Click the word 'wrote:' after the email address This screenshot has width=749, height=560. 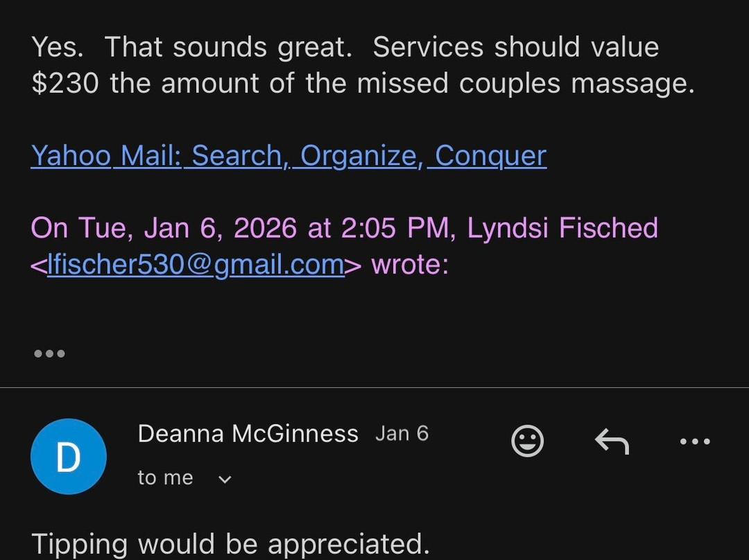pos(410,265)
